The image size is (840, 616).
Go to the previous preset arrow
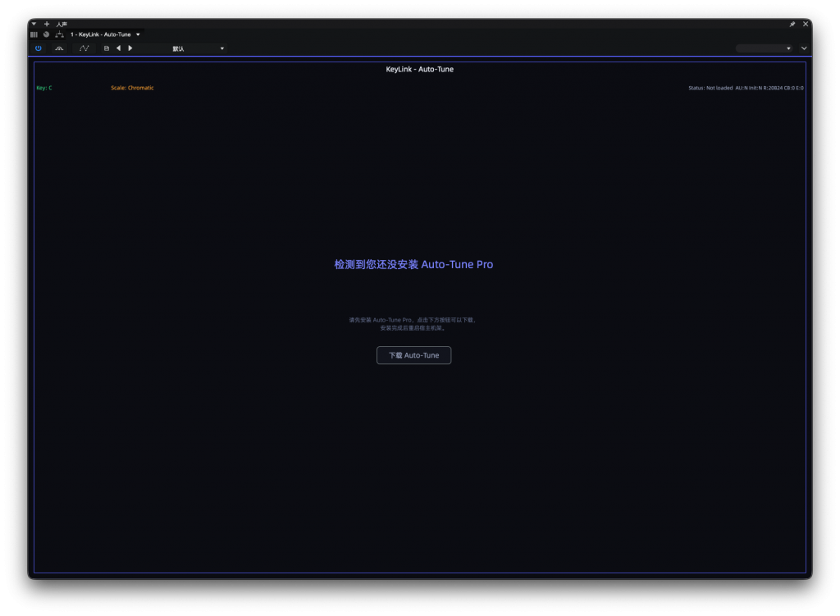[118, 48]
